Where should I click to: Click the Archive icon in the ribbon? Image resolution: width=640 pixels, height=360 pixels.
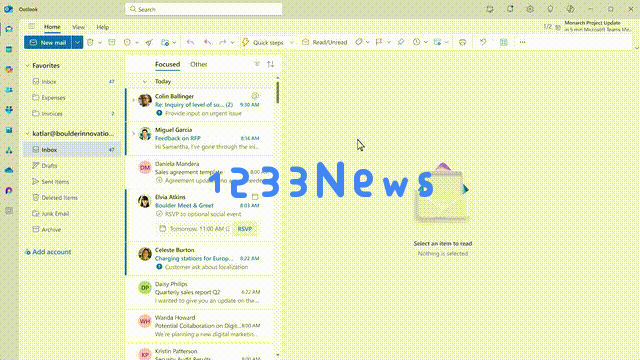112,42
